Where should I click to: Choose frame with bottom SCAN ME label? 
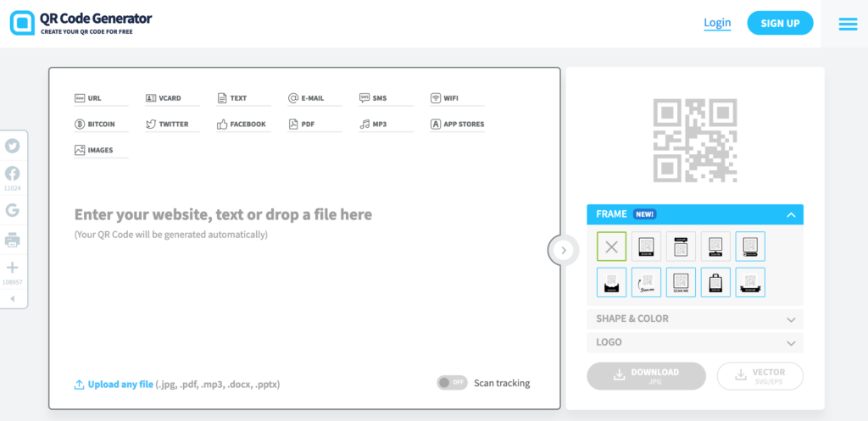646,247
